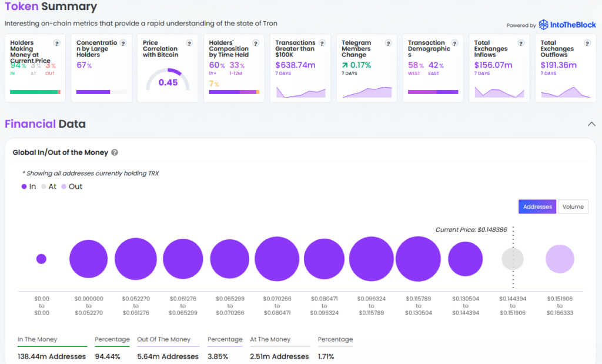This screenshot has height=364, width=602.
Task: Click the Total Exchanges Inflows sparkline
Action: 500,92
